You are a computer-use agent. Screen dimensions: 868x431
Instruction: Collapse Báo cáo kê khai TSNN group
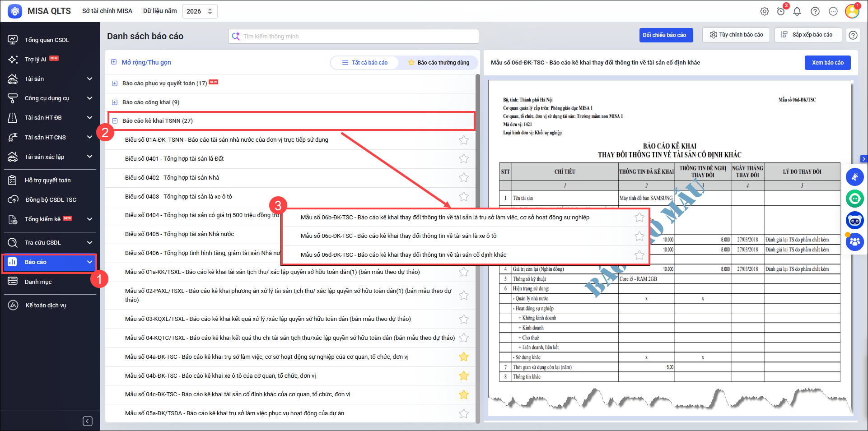[x=115, y=121]
